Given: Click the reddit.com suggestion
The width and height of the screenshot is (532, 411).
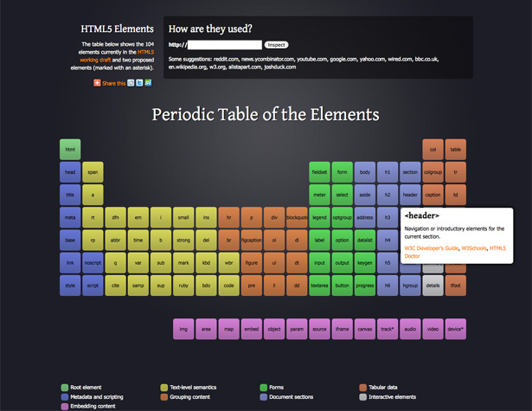Looking at the screenshot, I should [226, 59].
